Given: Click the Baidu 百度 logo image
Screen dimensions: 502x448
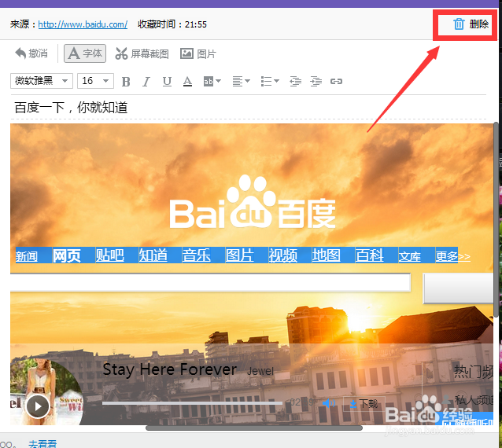Looking at the screenshot, I should [x=253, y=202].
